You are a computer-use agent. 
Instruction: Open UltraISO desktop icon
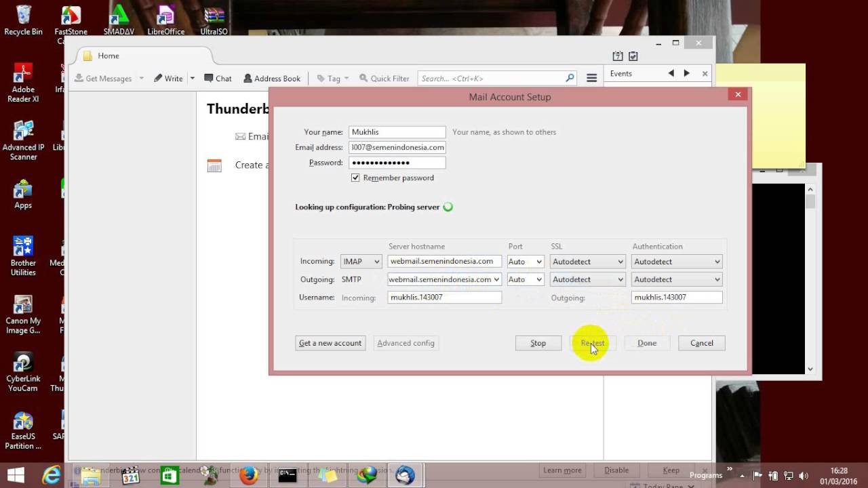(214, 20)
